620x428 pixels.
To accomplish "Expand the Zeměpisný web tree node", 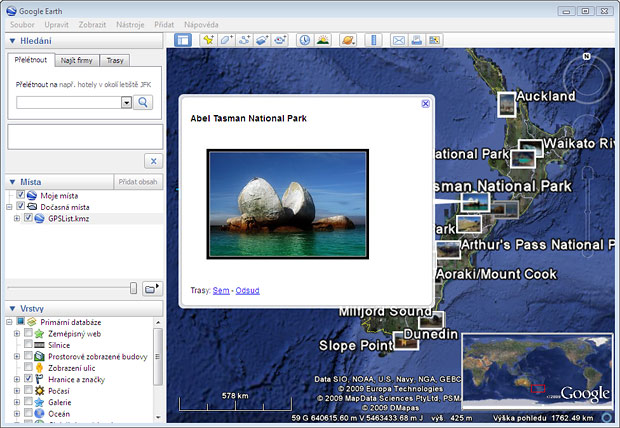I will 17,333.
